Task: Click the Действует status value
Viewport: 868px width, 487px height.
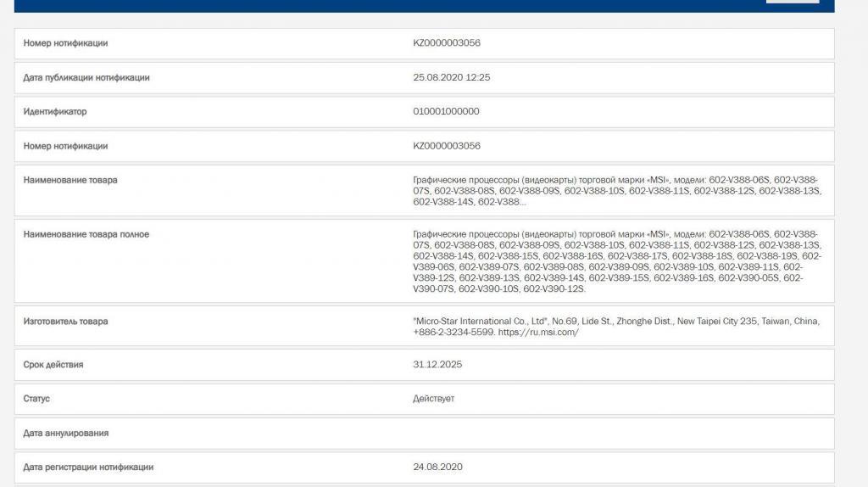Action: pyautogui.click(x=434, y=399)
